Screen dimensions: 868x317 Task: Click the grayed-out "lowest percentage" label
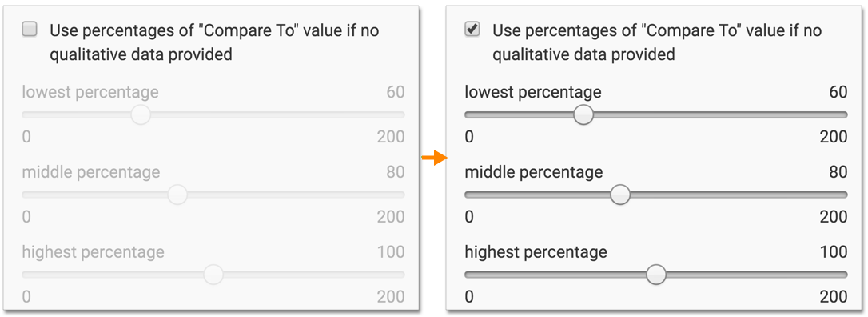click(x=90, y=92)
